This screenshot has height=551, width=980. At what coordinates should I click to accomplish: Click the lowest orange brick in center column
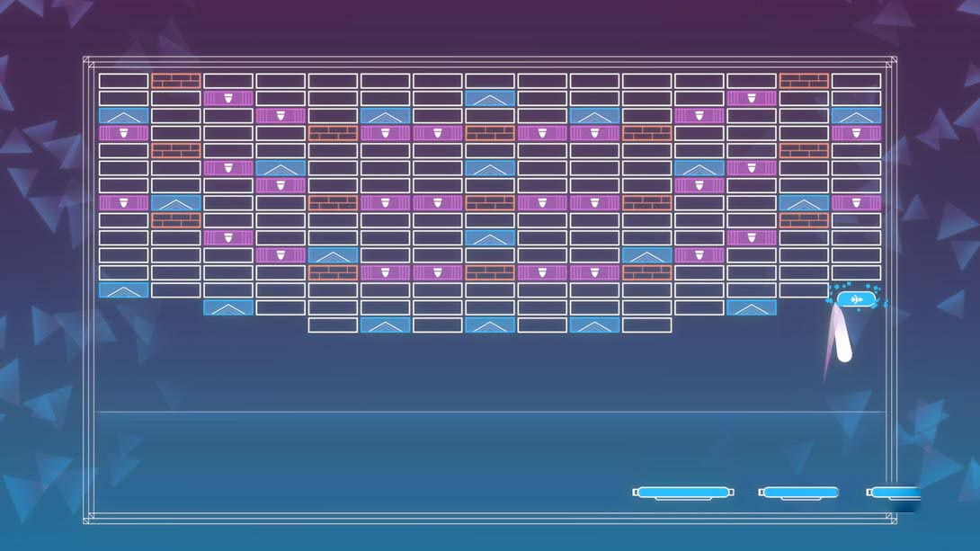click(x=490, y=272)
